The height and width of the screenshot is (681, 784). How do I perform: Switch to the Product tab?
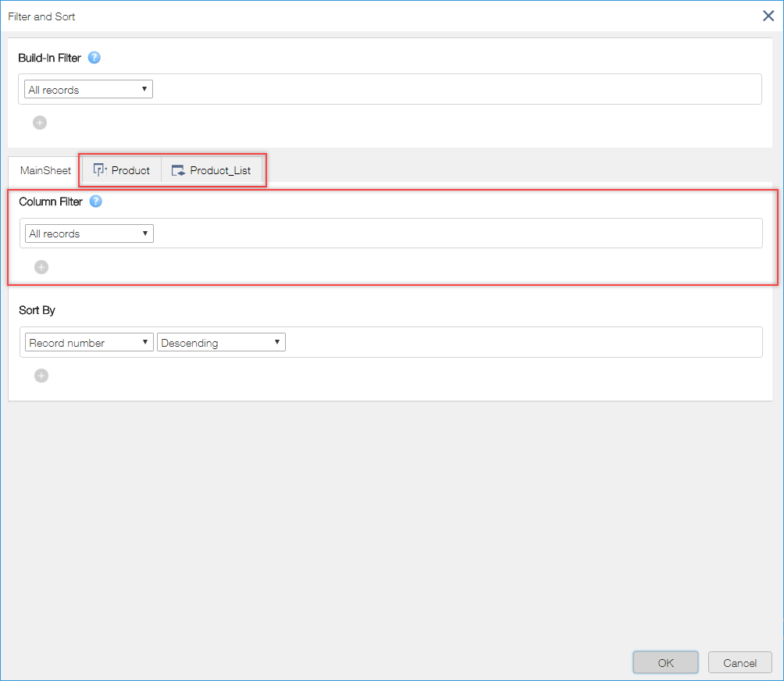(122, 170)
